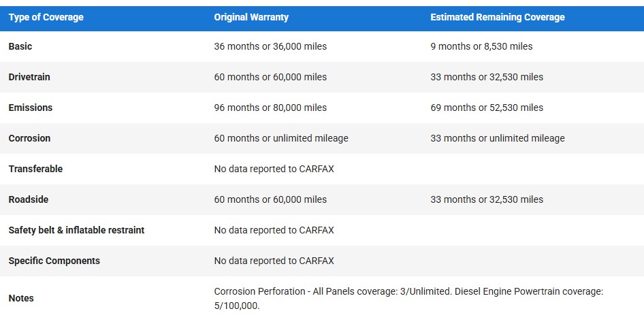This screenshot has height=326, width=644.
Task: Click 60 months or unlimited mileage cell
Action: click(281, 138)
